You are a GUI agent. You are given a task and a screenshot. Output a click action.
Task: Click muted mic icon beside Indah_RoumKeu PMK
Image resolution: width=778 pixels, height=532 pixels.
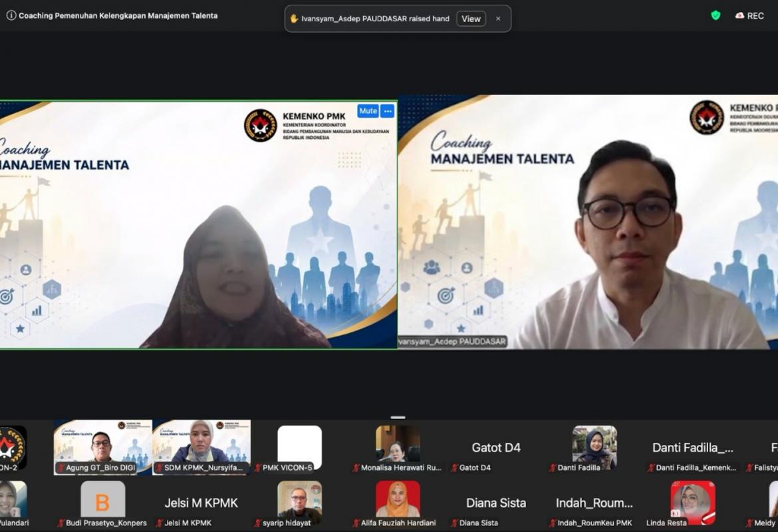point(552,523)
